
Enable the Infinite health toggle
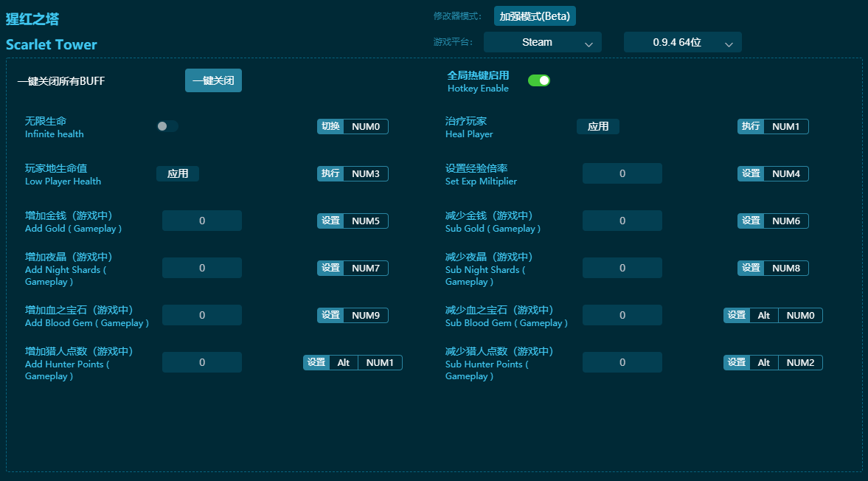167,126
